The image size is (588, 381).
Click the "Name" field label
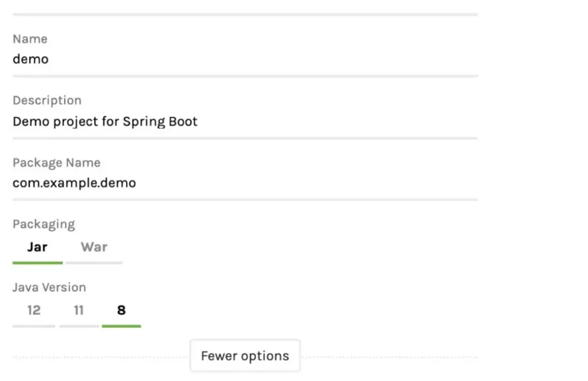pos(30,39)
